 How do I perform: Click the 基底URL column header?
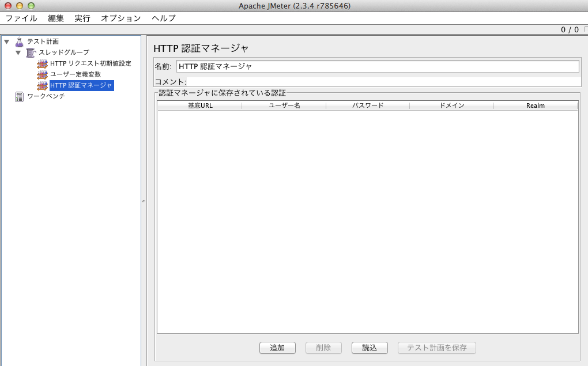(199, 105)
